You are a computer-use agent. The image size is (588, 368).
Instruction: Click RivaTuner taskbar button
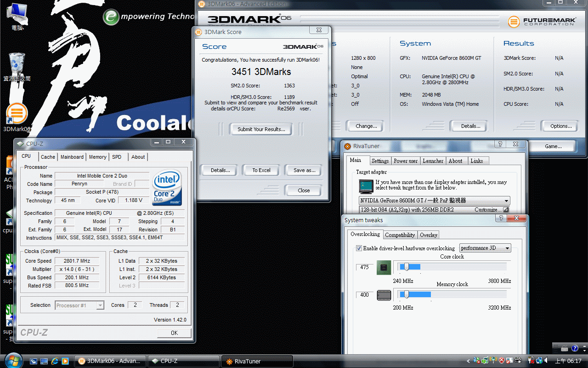click(257, 361)
